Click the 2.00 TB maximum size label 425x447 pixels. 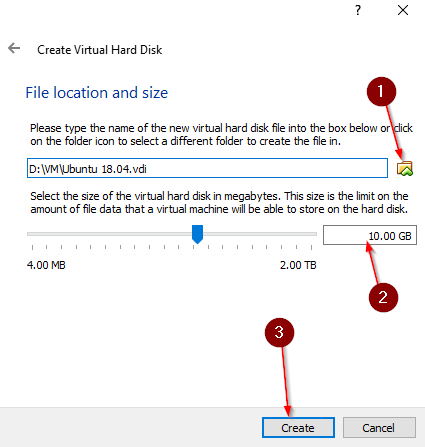click(x=298, y=265)
